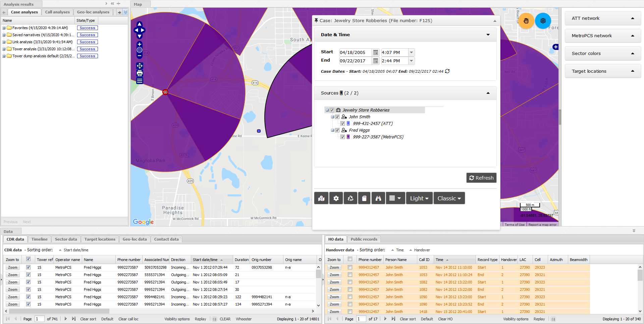Screen dimensions: 644x324
Task: Click the blue gear settings circle
Action: pos(543,21)
